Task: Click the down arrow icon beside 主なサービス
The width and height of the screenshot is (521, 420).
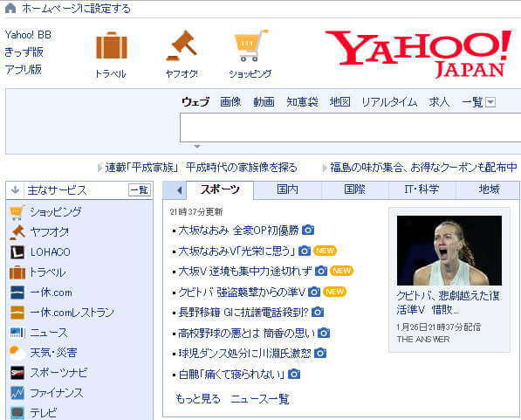Action: tap(15, 189)
